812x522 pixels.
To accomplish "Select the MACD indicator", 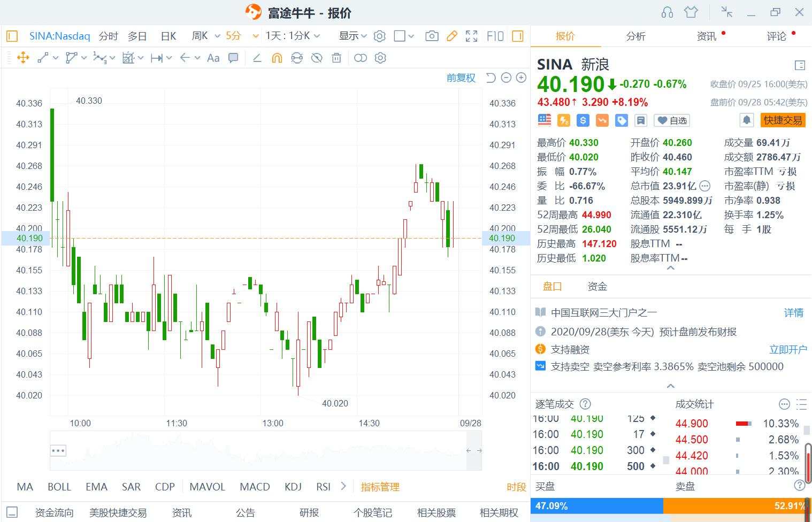I will 255,487.
